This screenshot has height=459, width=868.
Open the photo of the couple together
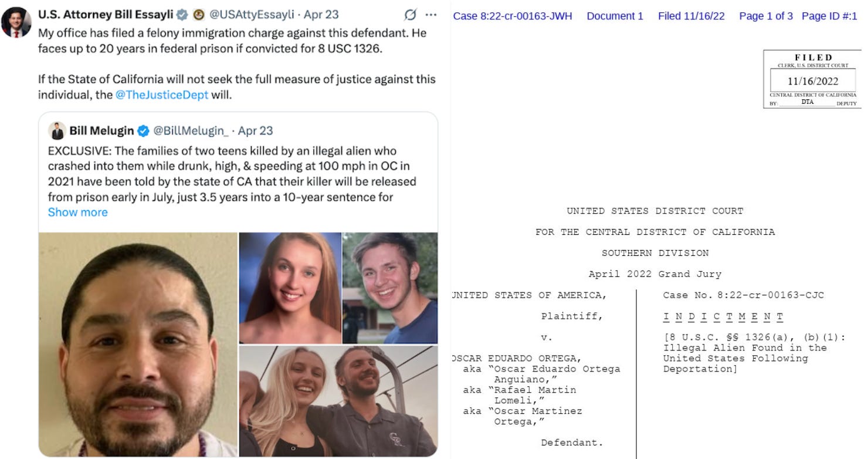[338, 401]
